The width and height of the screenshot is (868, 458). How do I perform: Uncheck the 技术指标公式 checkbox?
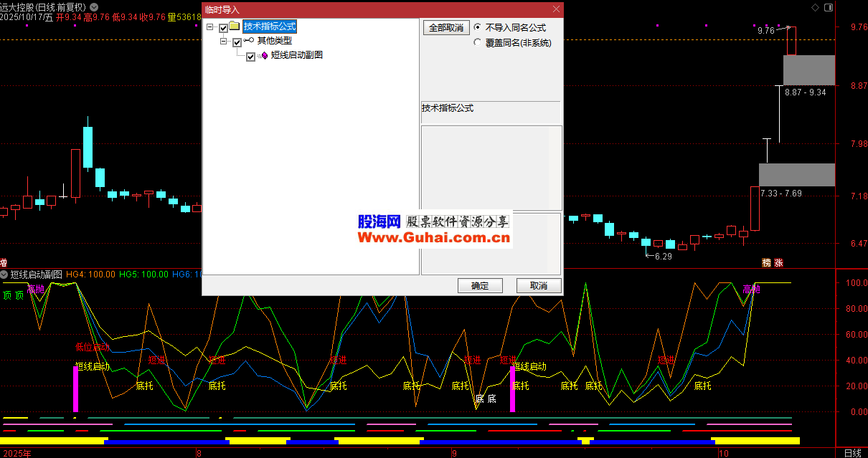223,28
